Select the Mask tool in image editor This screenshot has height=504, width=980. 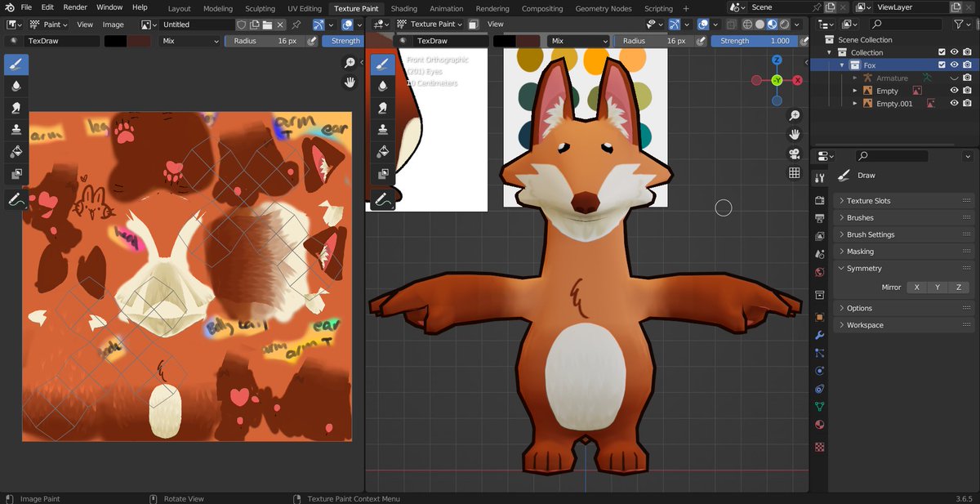point(16,174)
